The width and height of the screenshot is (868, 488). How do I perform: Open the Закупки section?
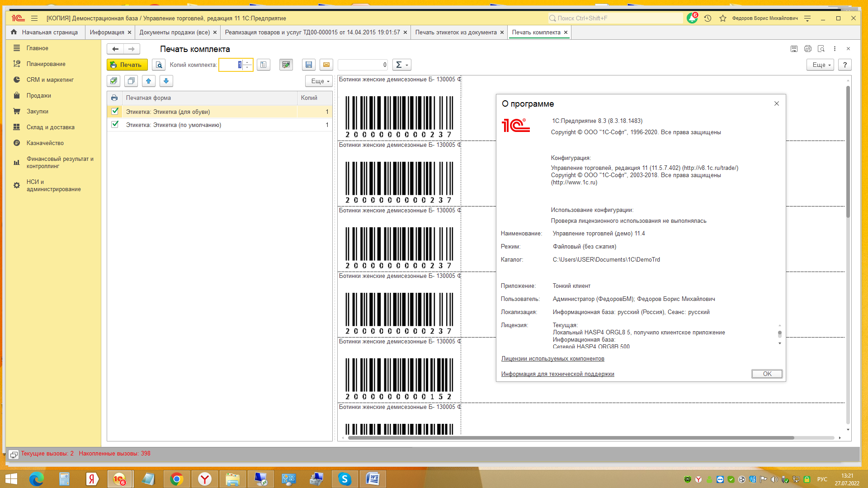(37, 111)
